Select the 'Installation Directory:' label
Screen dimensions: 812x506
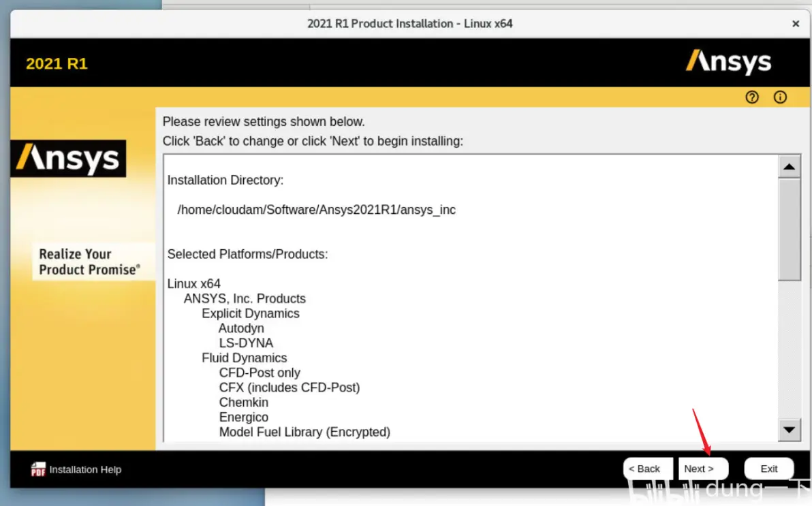(225, 180)
